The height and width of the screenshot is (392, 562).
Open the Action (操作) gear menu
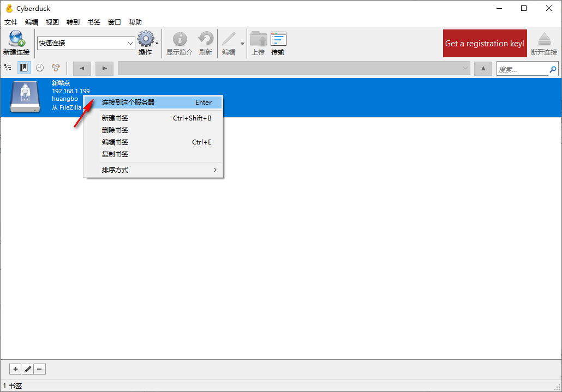[x=146, y=39]
